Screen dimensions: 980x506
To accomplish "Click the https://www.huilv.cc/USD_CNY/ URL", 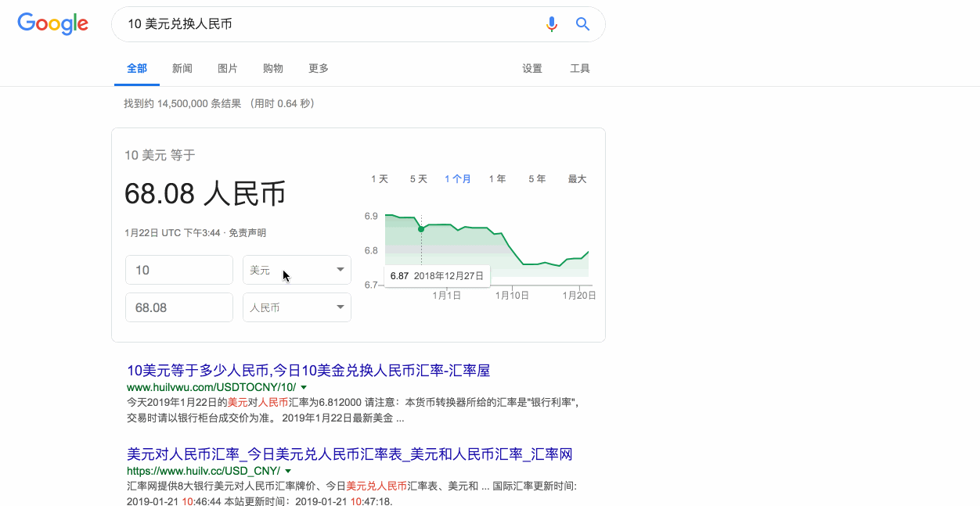I will [x=204, y=471].
